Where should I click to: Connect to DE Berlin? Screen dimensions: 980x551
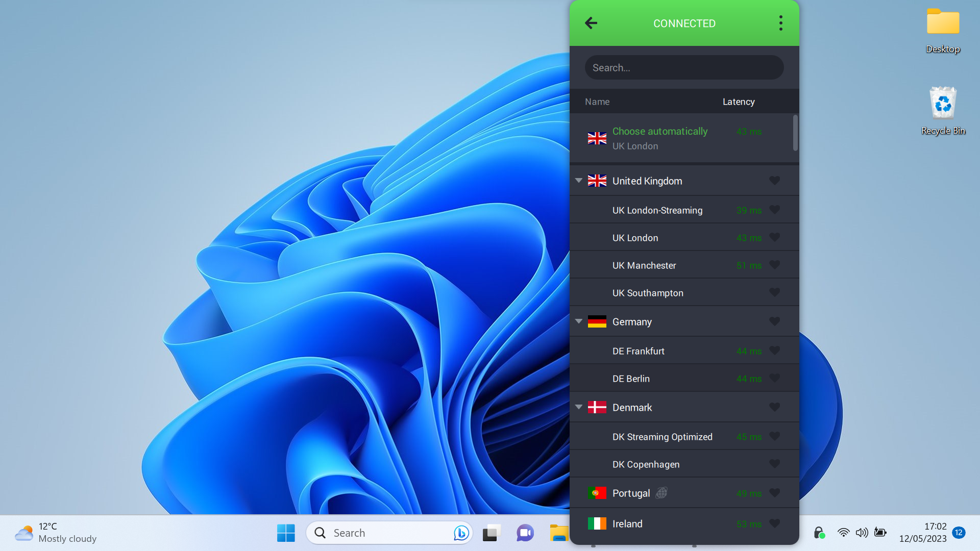[x=684, y=379]
